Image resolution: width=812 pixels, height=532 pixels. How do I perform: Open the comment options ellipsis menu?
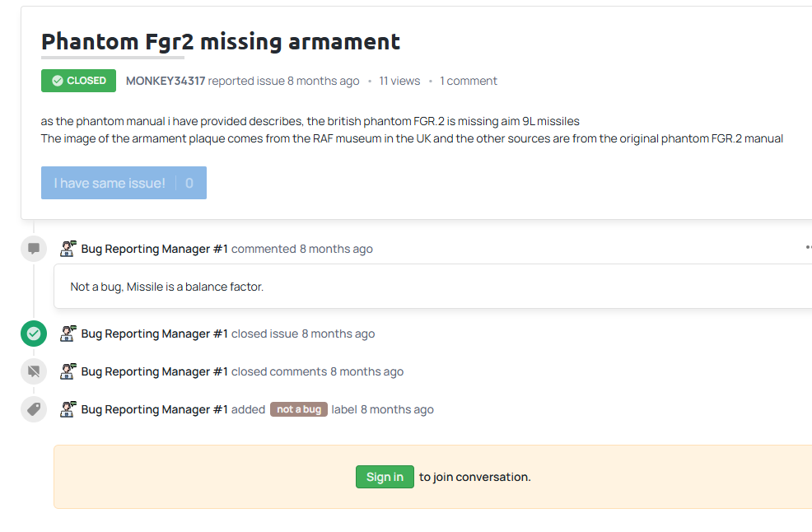[808, 246]
